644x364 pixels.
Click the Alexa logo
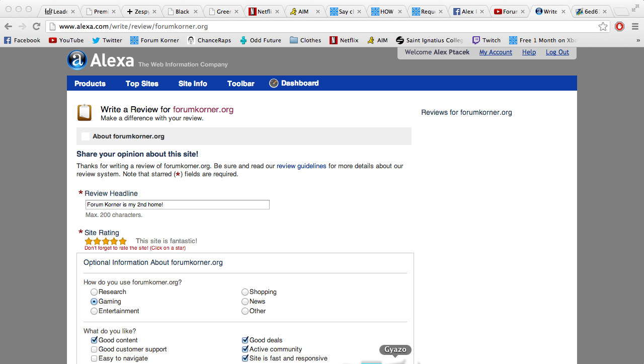click(x=101, y=60)
